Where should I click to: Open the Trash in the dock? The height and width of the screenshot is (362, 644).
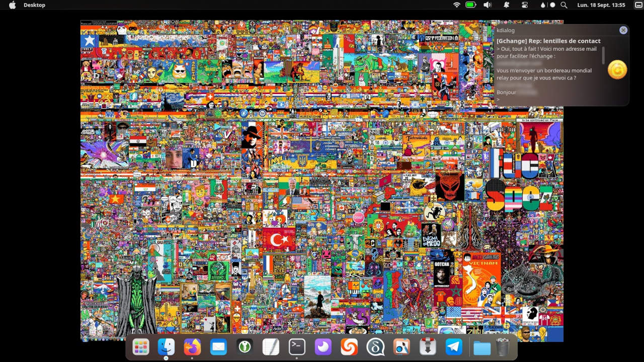[503, 347]
